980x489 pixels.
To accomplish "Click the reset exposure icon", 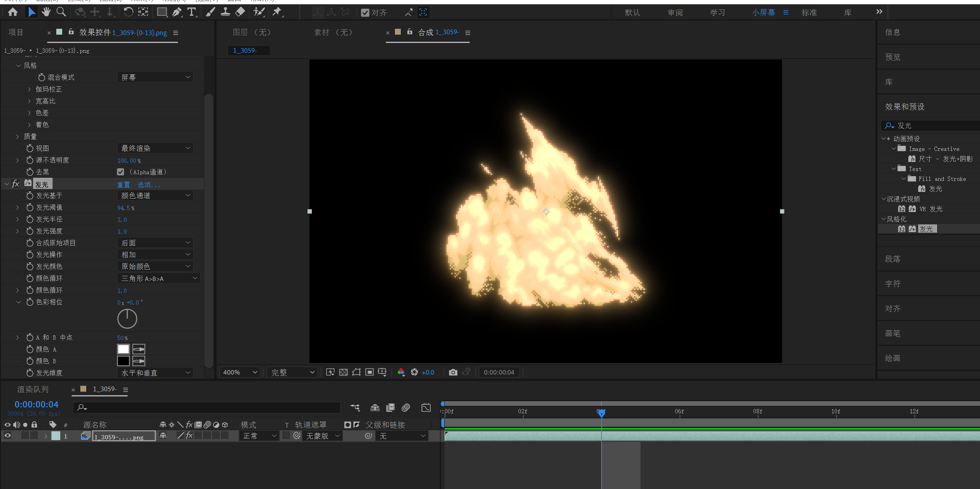I will [x=414, y=372].
